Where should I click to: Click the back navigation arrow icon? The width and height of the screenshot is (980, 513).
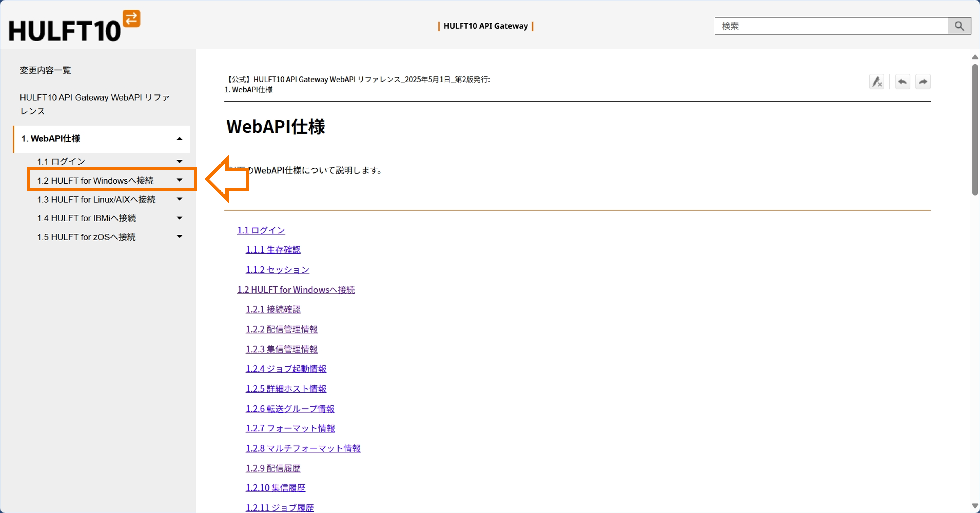(x=902, y=82)
